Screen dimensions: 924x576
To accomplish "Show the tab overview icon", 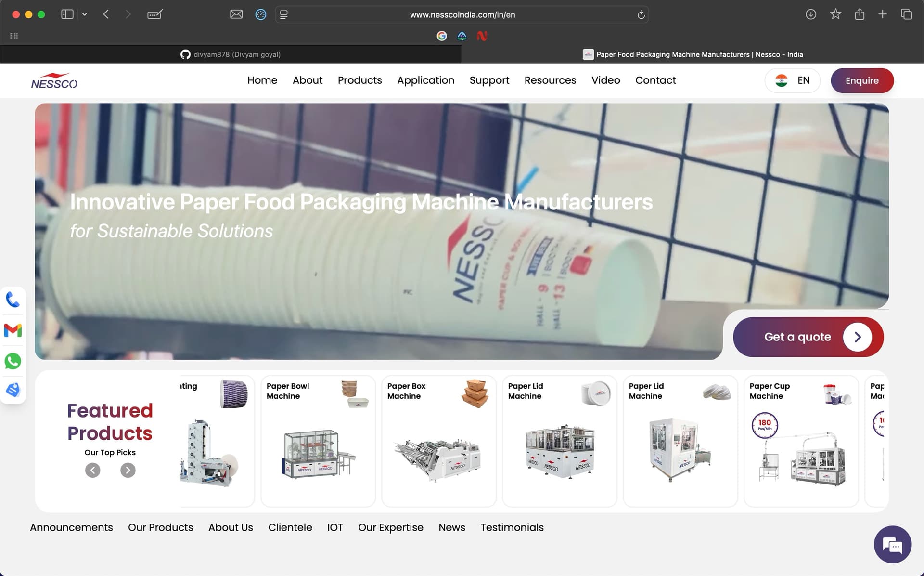I will pyautogui.click(x=906, y=14).
